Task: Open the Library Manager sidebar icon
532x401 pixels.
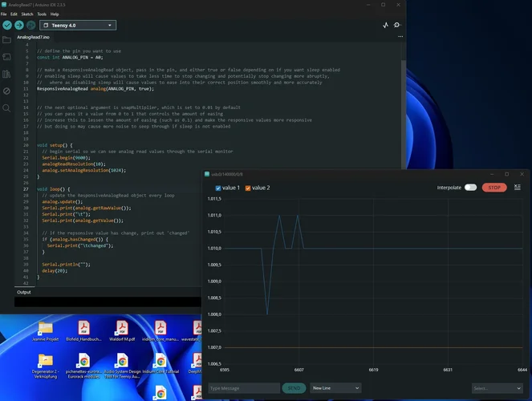Action: click(x=7, y=74)
